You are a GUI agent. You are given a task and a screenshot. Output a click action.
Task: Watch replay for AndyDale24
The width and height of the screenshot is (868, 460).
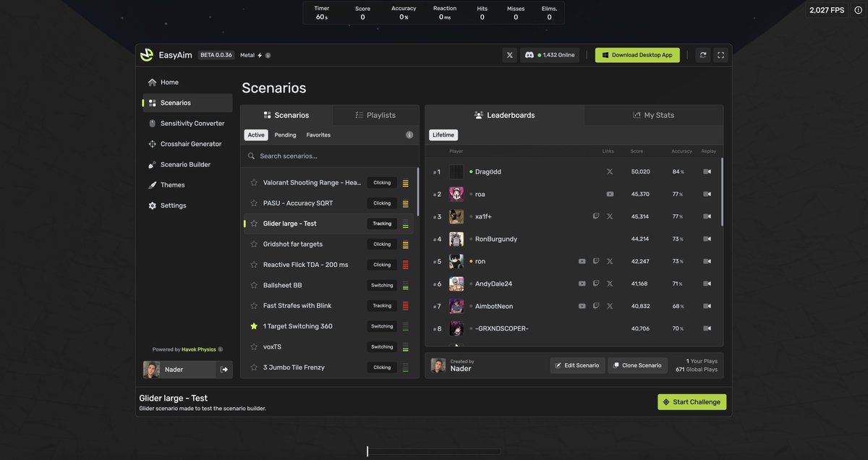pyautogui.click(x=707, y=284)
